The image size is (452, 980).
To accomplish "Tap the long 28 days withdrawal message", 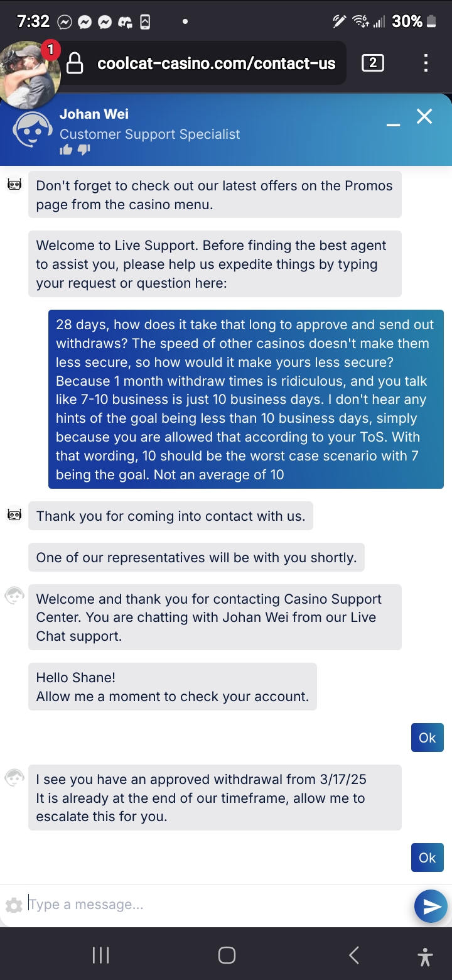I will click(245, 399).
